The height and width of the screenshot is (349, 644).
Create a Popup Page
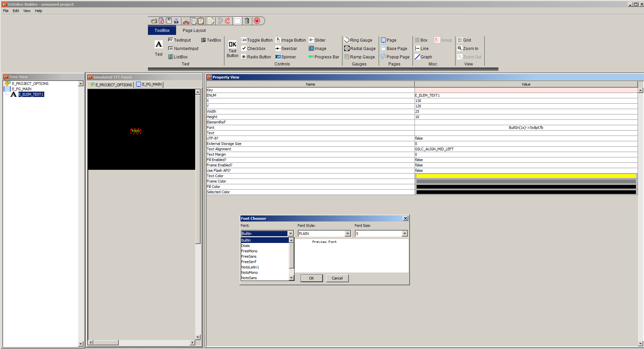[x=395, y=57]
